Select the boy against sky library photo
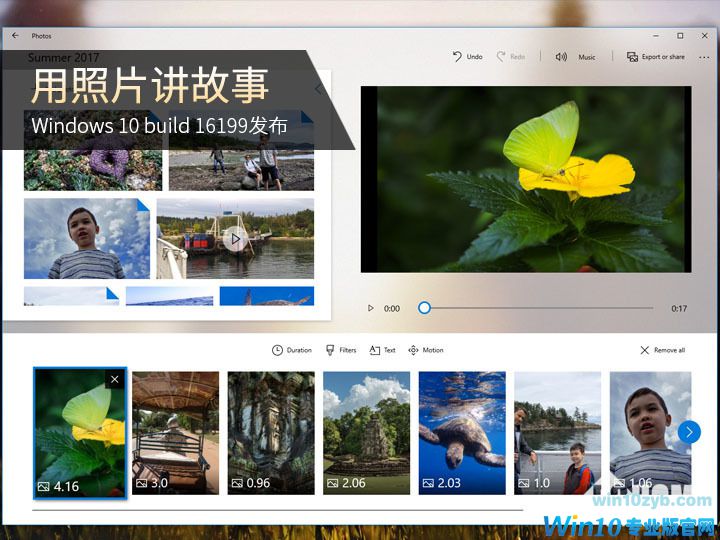This screenshot has height=540, width=720. [x=86, y=238]
